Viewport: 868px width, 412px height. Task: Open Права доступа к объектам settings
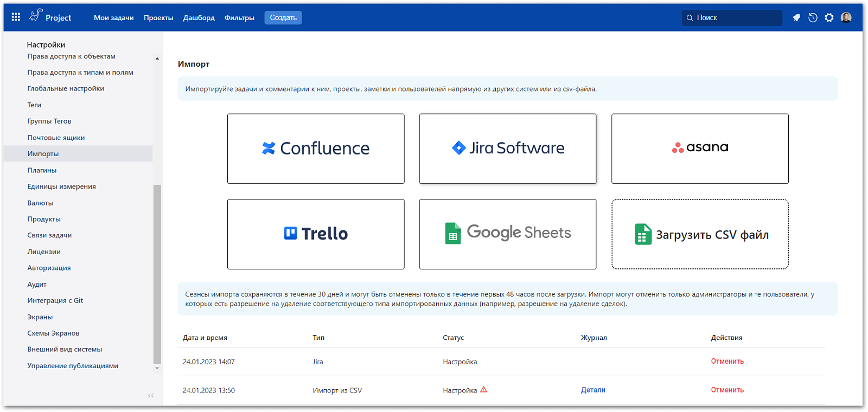pos(72,56)
